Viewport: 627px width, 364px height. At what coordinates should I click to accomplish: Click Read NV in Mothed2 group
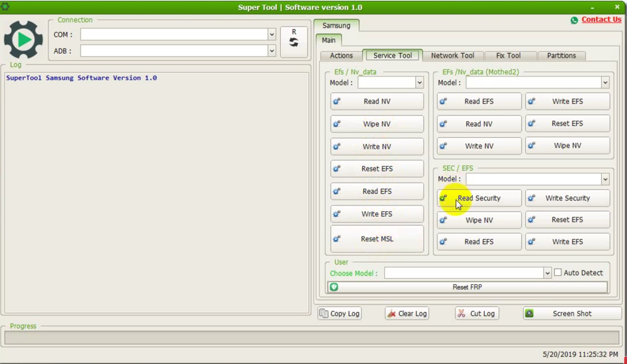(x=479, y=124)
